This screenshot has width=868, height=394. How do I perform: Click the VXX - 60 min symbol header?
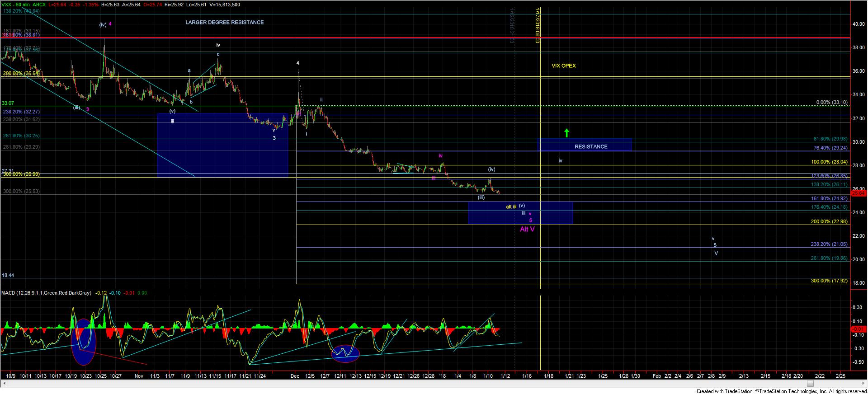point(17,5)
